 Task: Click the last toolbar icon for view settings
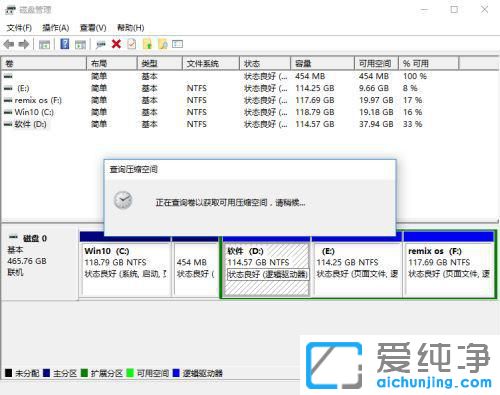178,44
